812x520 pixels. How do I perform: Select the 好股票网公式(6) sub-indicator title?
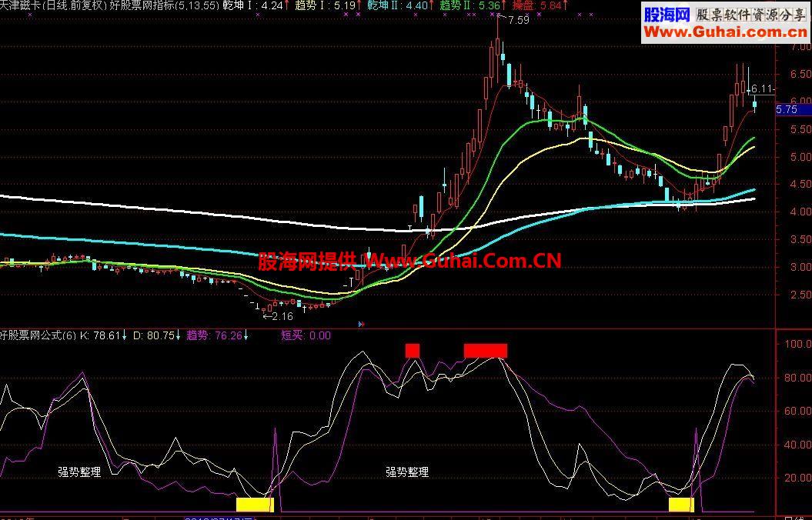tap(38, 336)
